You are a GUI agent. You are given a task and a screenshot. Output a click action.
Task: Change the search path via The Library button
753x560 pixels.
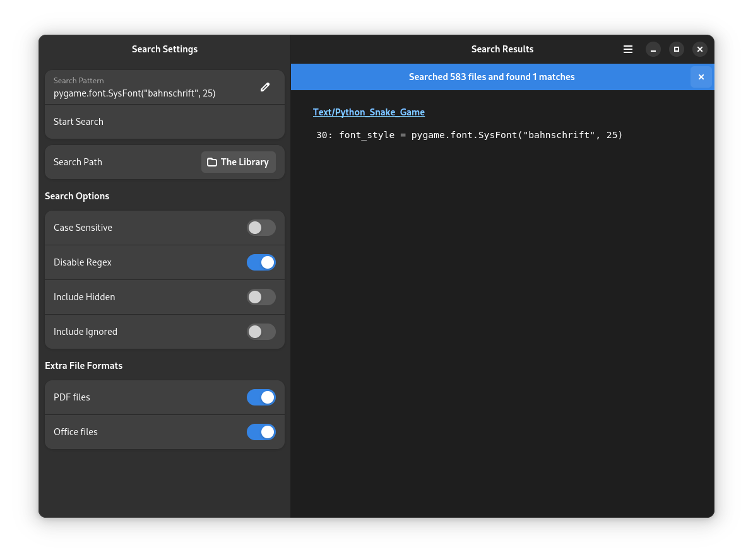click(x=239, y=162)
